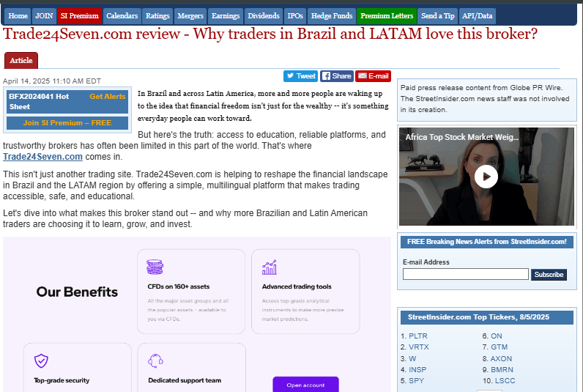
Task: Click the Dedicated support team headset icon
Action: pyautogui.click(x=155, y=360)
